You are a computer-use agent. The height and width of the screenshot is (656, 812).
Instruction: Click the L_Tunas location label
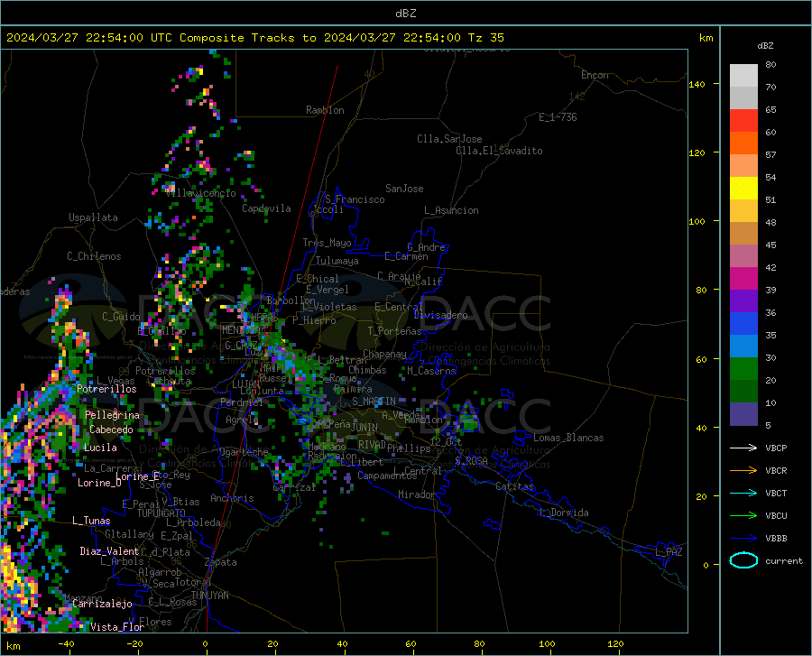[x=91, y=521]
